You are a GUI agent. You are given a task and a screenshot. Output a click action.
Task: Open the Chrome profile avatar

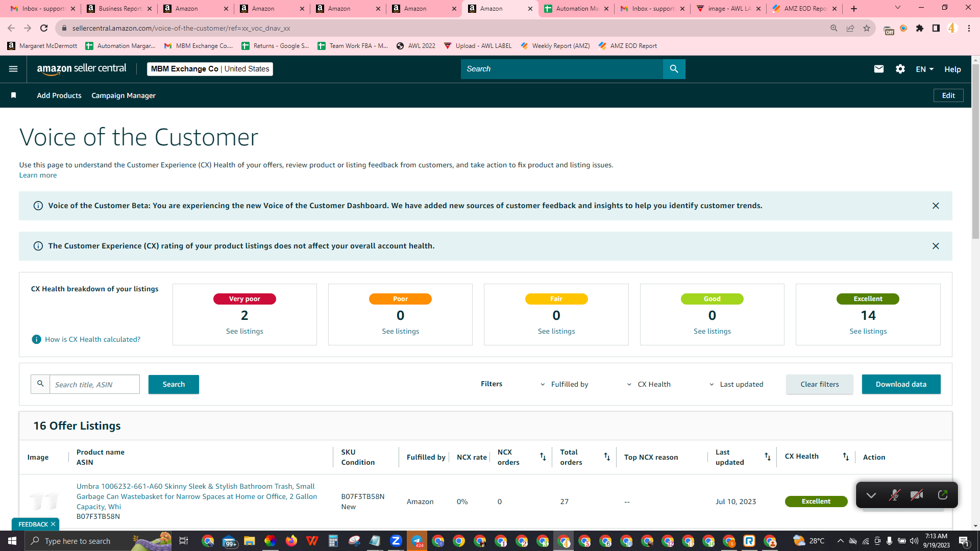coord(952,28)
